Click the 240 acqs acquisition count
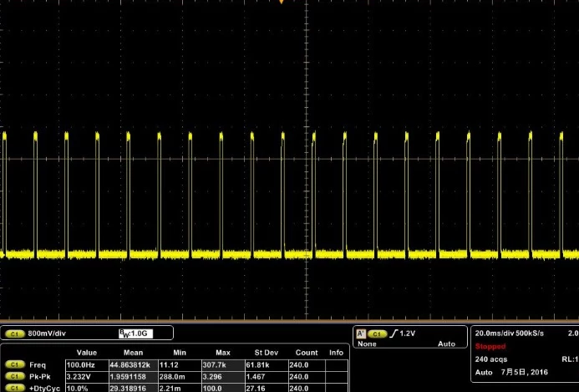 pos(491,359)
